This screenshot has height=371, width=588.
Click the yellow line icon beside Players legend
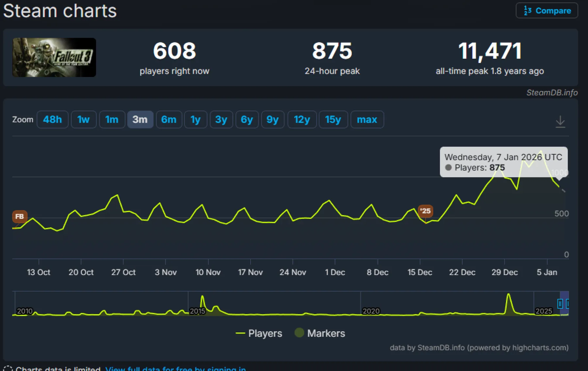(241, 333)
